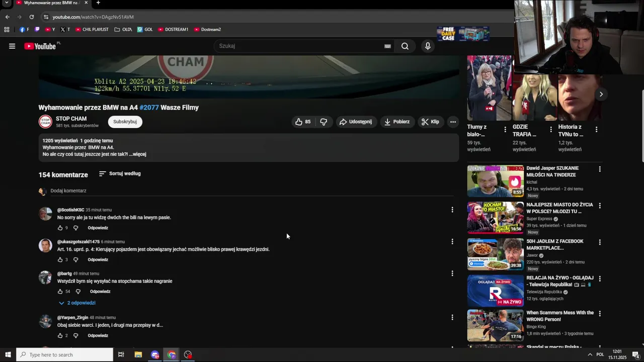644x362 pixels.
Task: Go back in browser history
Action: [x=7, y=17]
